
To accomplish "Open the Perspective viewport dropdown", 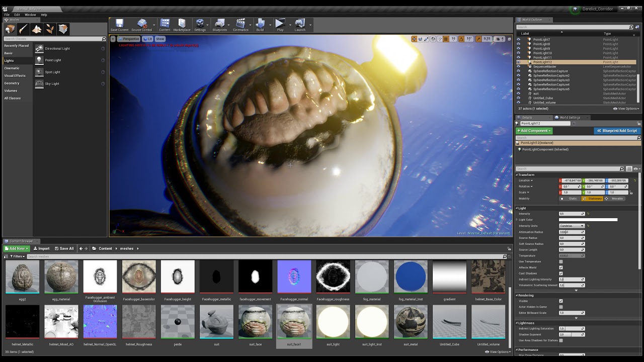I will [129, 39].
